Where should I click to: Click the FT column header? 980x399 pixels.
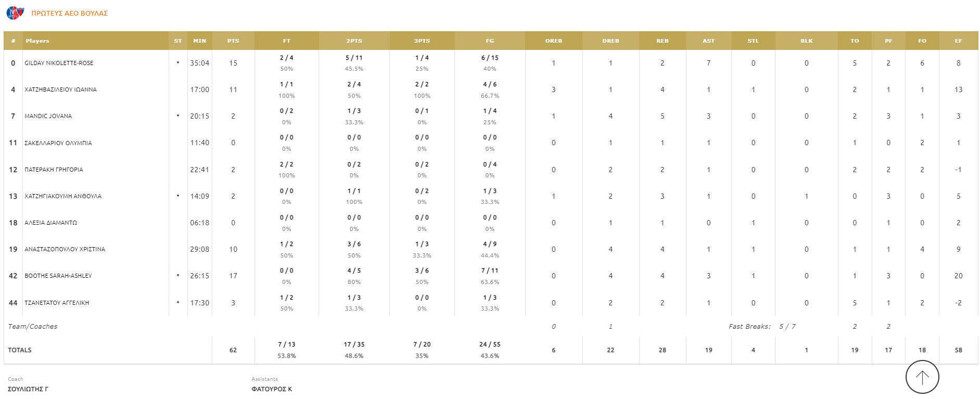point(286,41)
